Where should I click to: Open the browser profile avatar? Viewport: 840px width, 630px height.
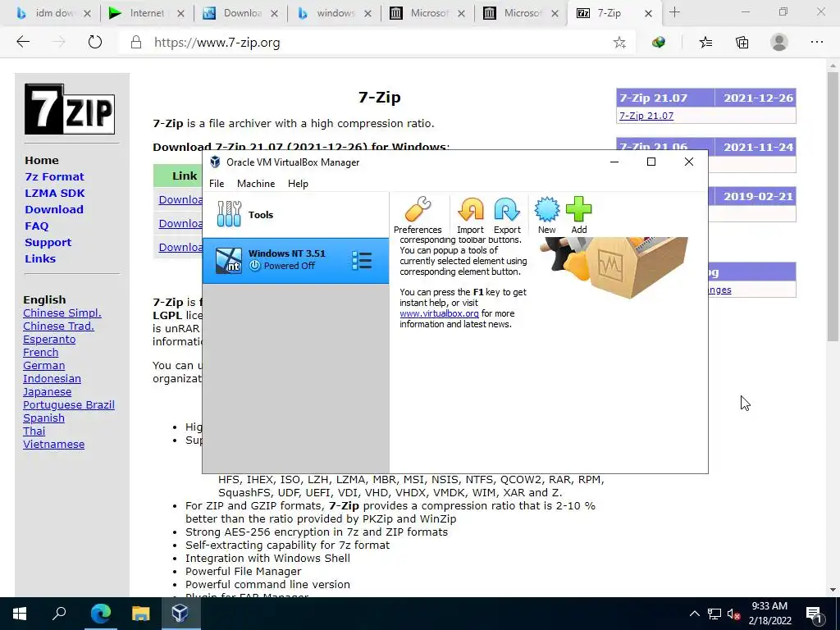779,43
